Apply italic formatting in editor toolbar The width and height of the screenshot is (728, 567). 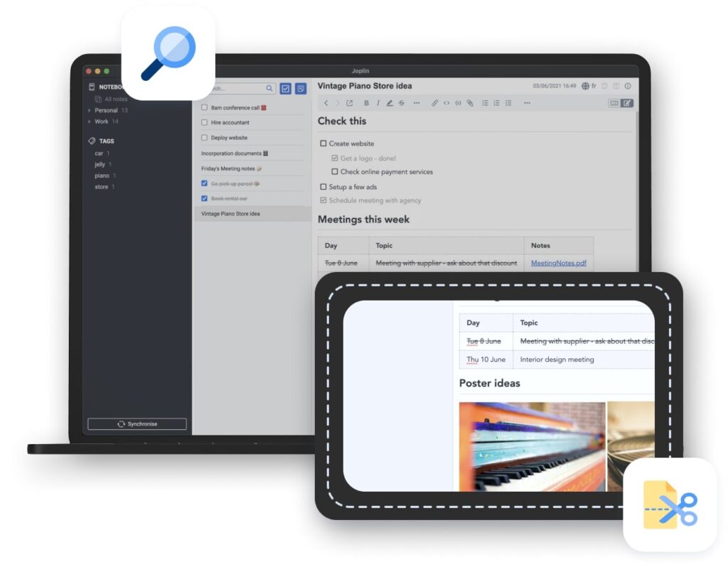click(378, 103)
